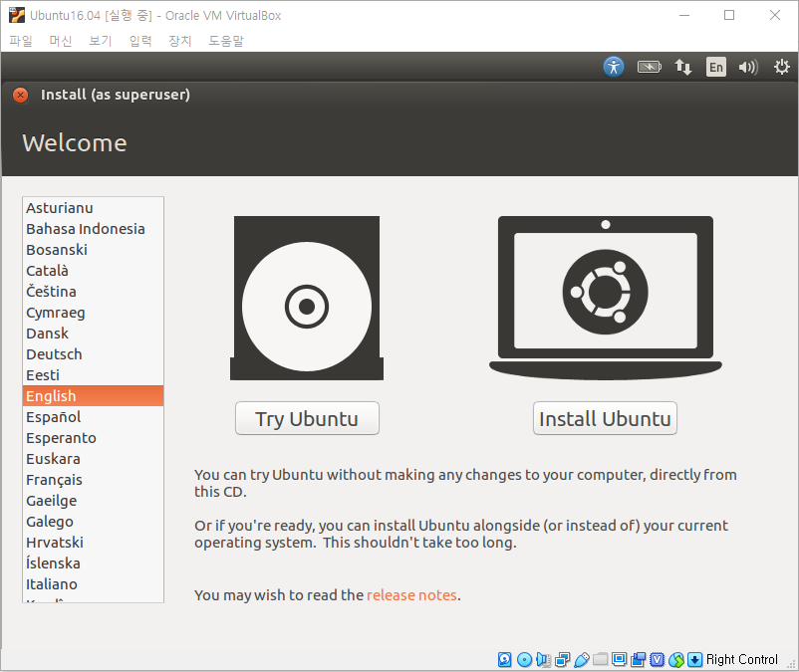Image resolution: width=799 pixels, height=672 pixels.
Task: Select Italiano in the language list
Action: point(94,584)
